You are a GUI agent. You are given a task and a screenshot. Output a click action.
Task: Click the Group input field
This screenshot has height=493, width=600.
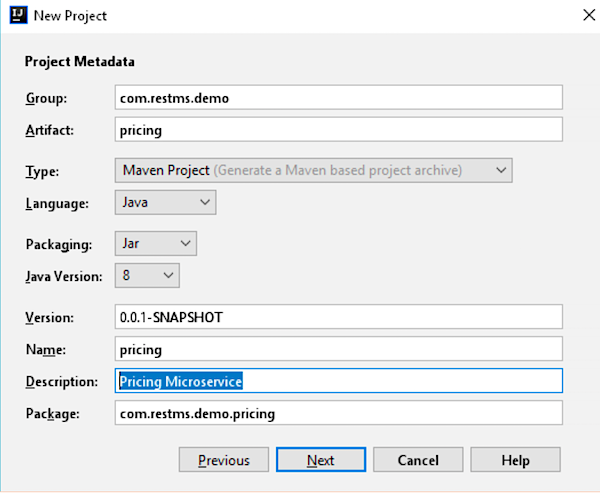pyautogui.click(x=339, y=97)
